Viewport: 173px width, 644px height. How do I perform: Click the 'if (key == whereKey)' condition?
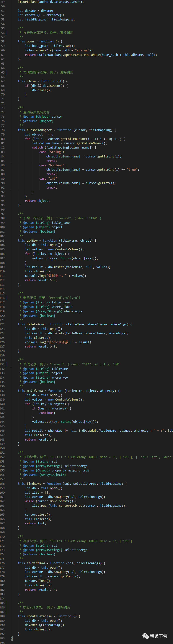52,409
